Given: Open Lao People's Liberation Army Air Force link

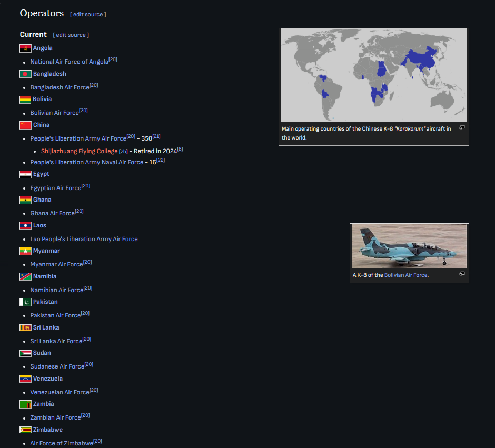Looking at the screenshot, I should tap(84, 240).
